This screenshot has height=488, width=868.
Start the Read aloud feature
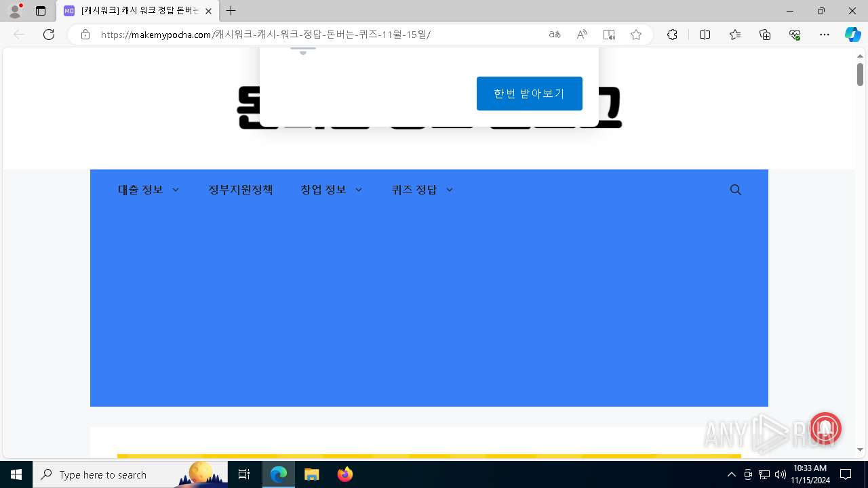582,35
